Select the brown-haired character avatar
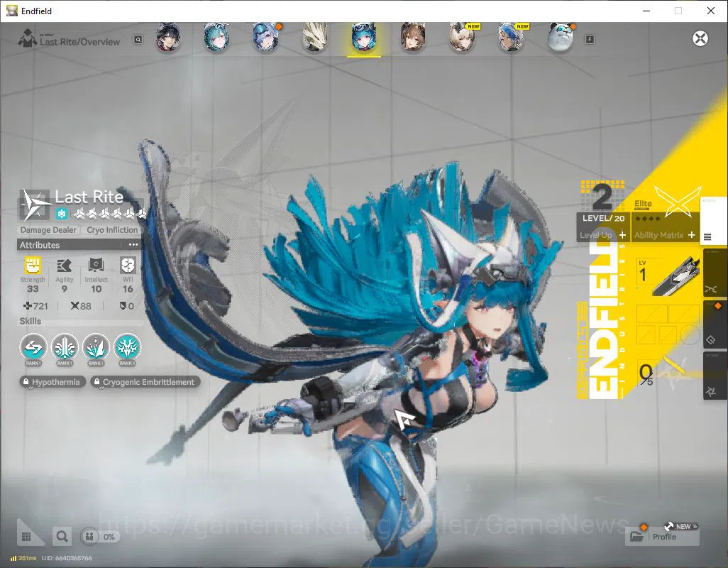Viewport: 728px width, 568px height. click(x=413, y=38)
